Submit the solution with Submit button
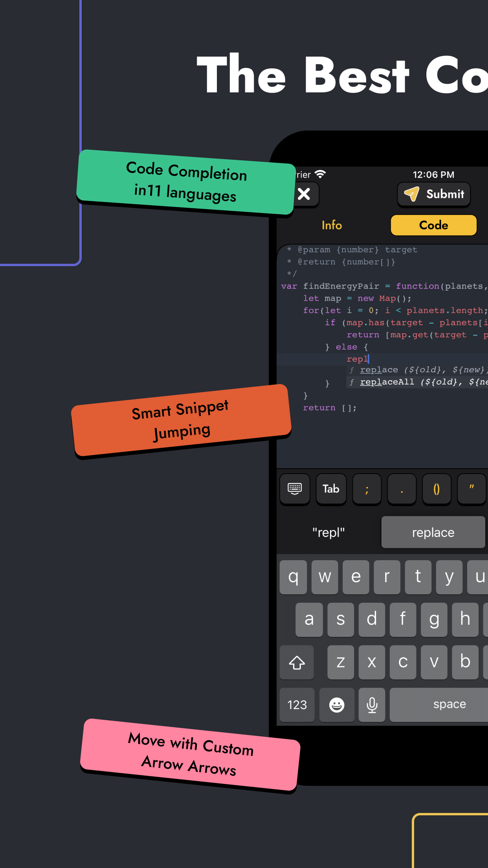 coord(434,194)
